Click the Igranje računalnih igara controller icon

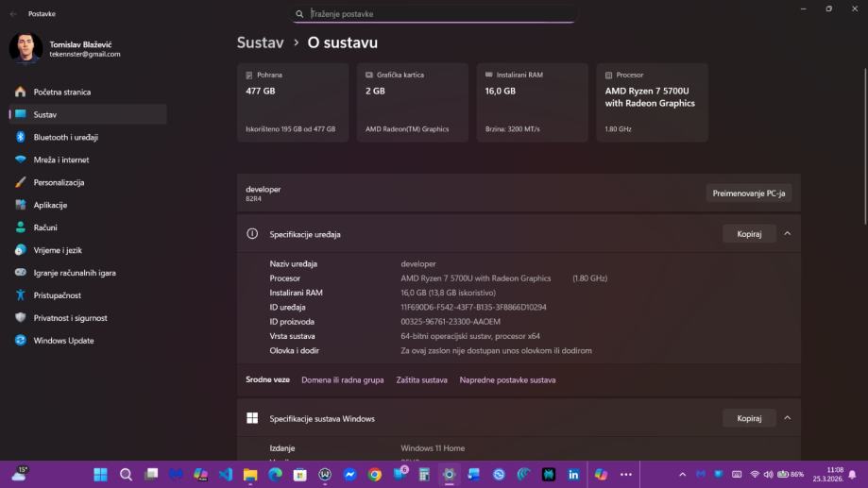21,273
